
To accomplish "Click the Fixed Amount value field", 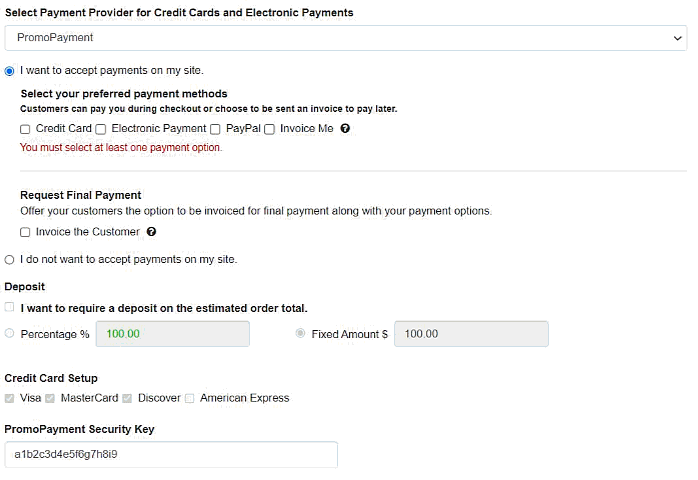I will tap(471, 334).
